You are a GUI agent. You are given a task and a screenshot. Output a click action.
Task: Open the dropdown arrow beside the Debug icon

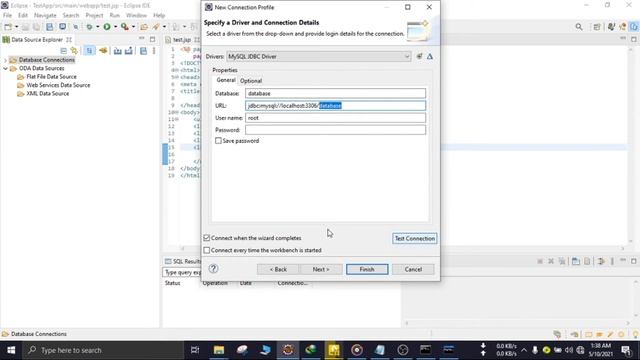(98, 27)
